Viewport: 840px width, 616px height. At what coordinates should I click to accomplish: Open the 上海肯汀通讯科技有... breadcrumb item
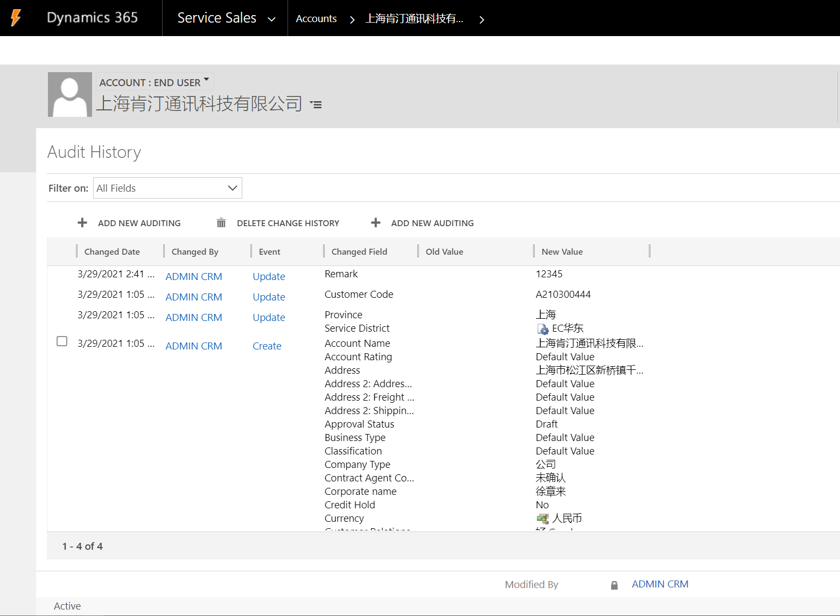414,18
